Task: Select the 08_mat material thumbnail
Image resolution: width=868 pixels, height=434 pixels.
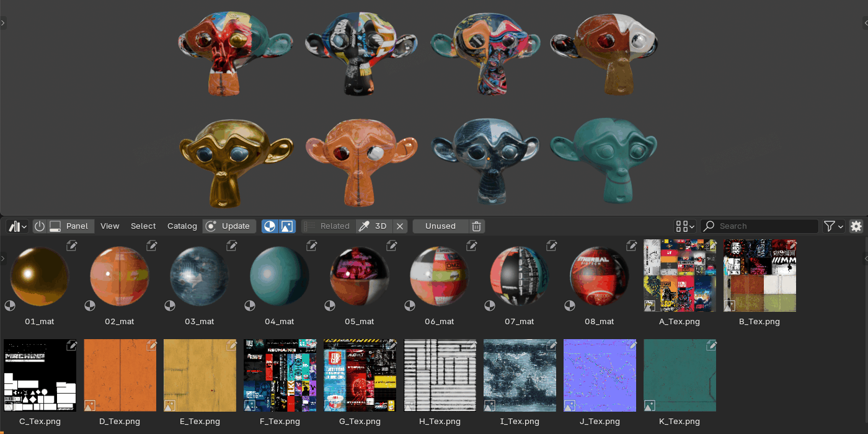Action: click(x=600, y=276)
